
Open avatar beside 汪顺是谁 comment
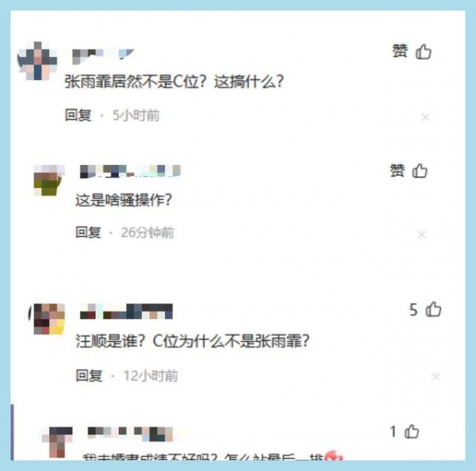coord(49,319)
